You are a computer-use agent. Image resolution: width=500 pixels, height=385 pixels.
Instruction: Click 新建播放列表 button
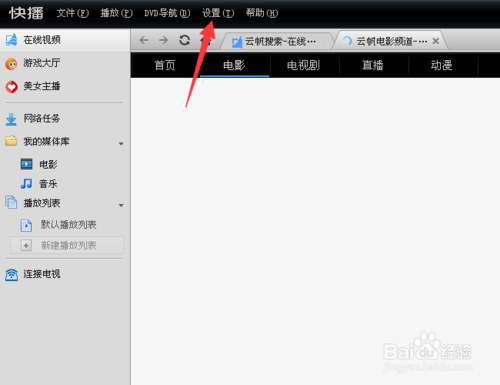[x=67, y=245]
